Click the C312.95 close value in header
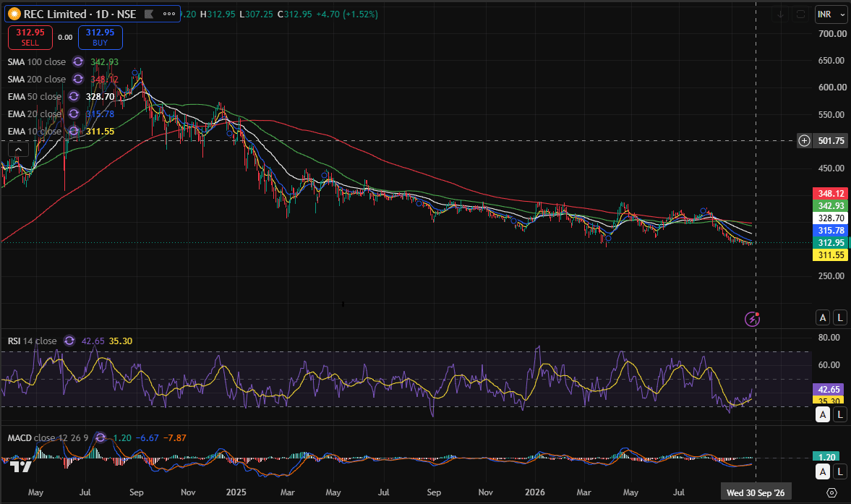The width and height of the screenshot is (851, 504). [295, 14]
